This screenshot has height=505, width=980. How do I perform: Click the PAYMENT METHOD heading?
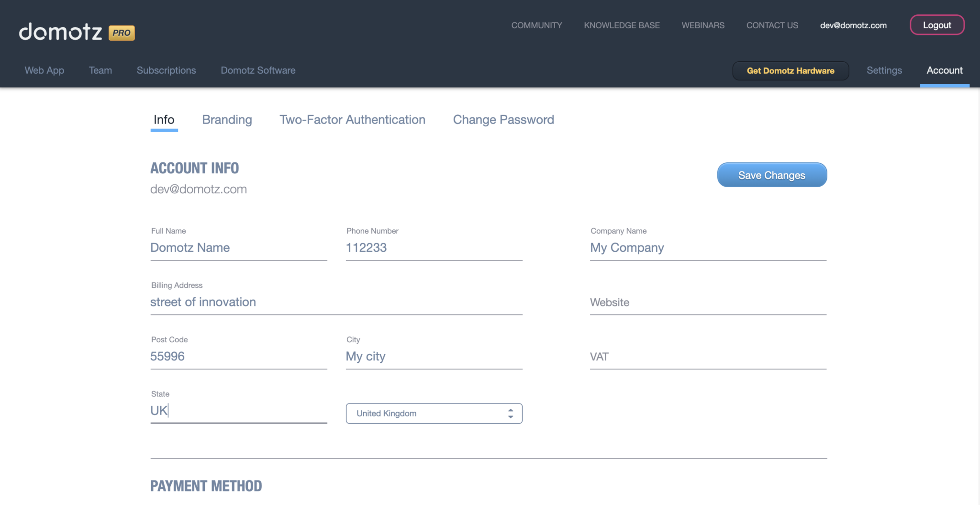click(x=206, y=486)
